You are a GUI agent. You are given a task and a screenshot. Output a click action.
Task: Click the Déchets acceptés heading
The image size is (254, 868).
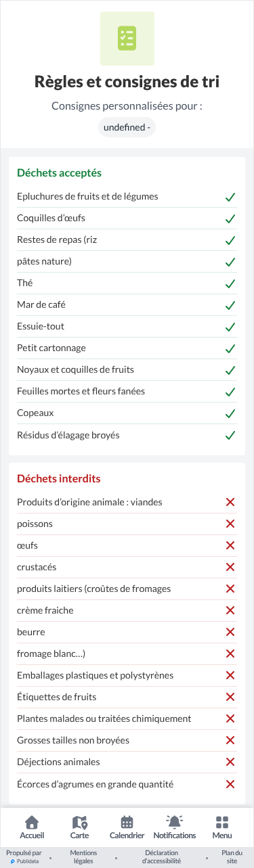[x=60, y=173]
